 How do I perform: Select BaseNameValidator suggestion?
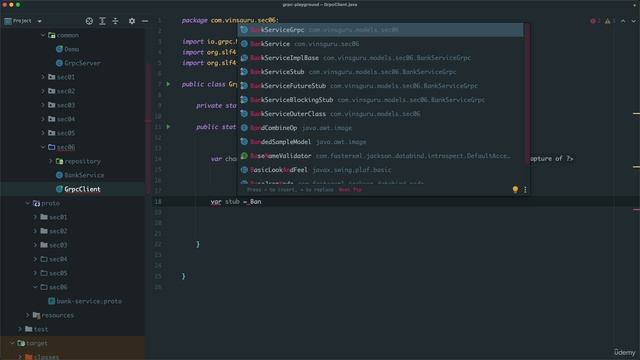coord(380,156)
